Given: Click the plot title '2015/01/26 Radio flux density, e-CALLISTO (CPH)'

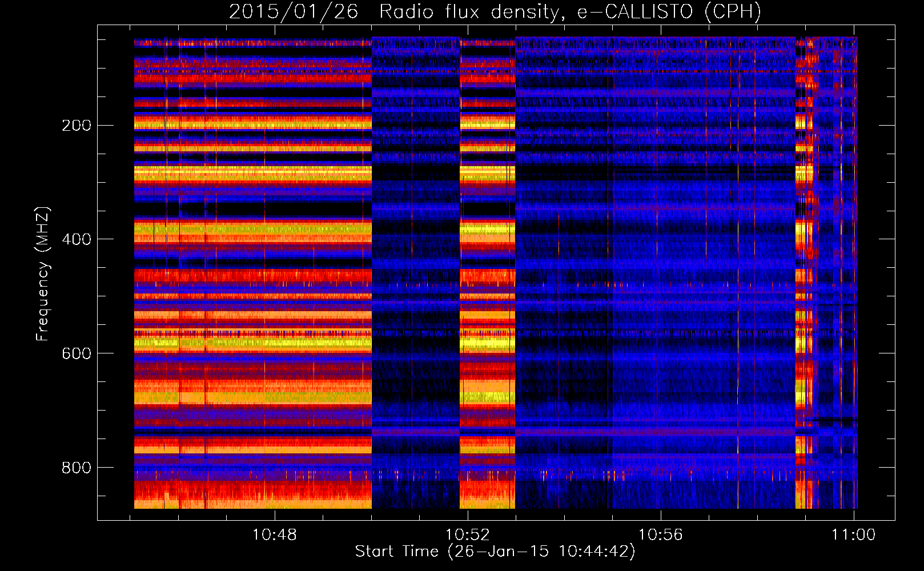Looking at the screenshot, I should 495,11.
